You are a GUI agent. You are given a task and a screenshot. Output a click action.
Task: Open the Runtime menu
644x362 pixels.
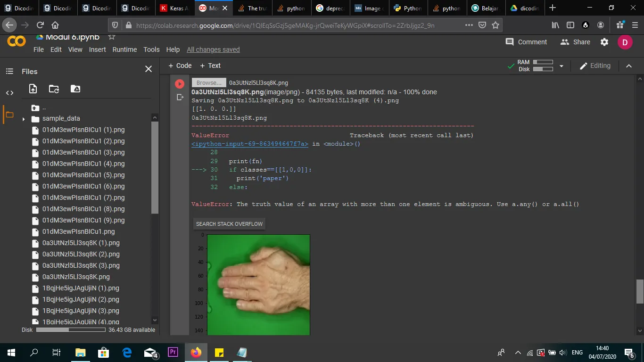(124, 49)
